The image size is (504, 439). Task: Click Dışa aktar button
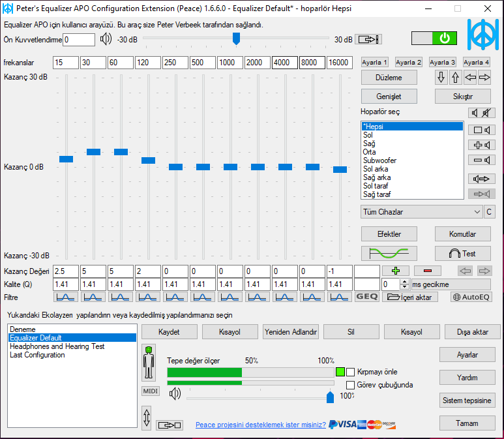(x=473, y=331)
